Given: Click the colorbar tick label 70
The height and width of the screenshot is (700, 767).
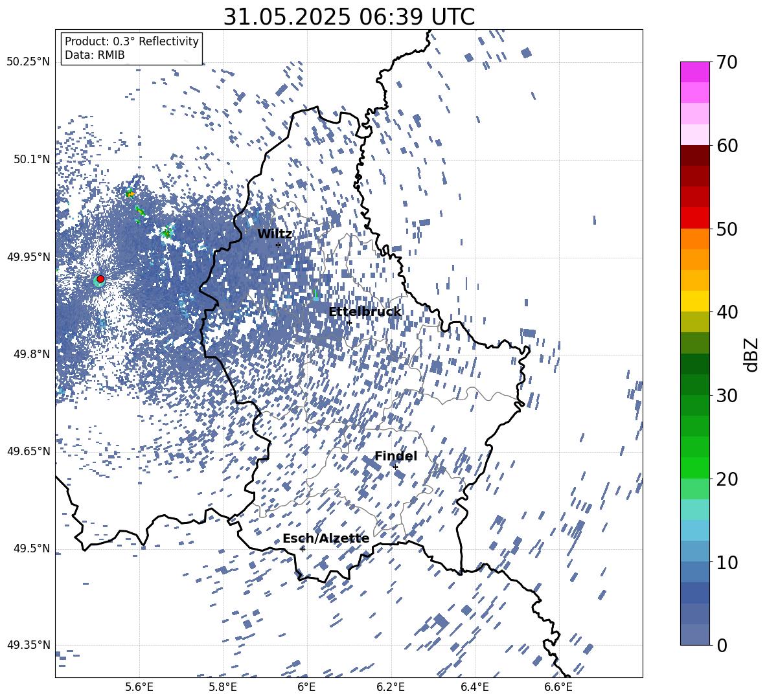Looking at the screenshot, I should pos(727,62).
